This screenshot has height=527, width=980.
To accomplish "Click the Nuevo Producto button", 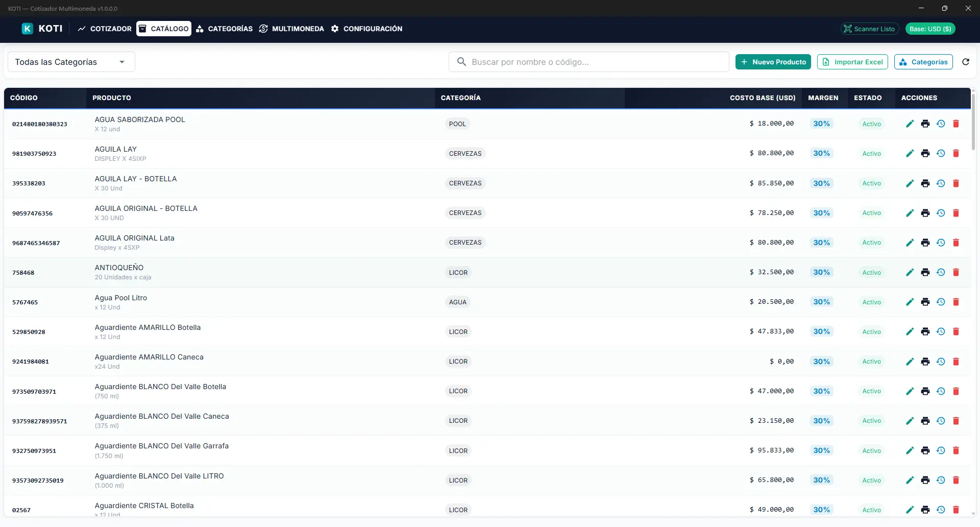I will pos(773,62).
